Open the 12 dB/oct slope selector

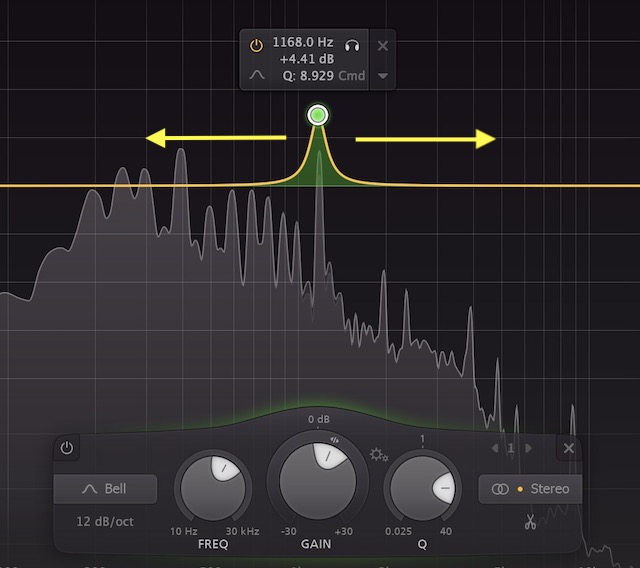pyautogui.click(x=105, y=521)
